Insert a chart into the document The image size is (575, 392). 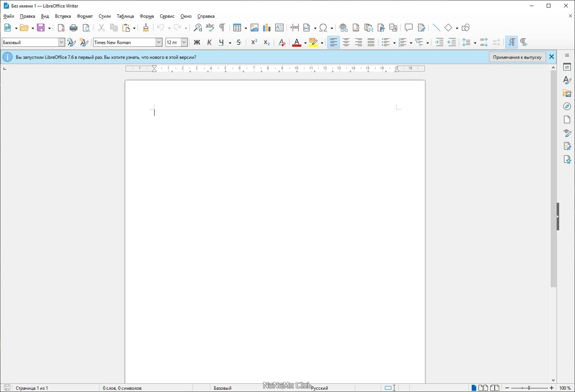(x=267, y=28)
